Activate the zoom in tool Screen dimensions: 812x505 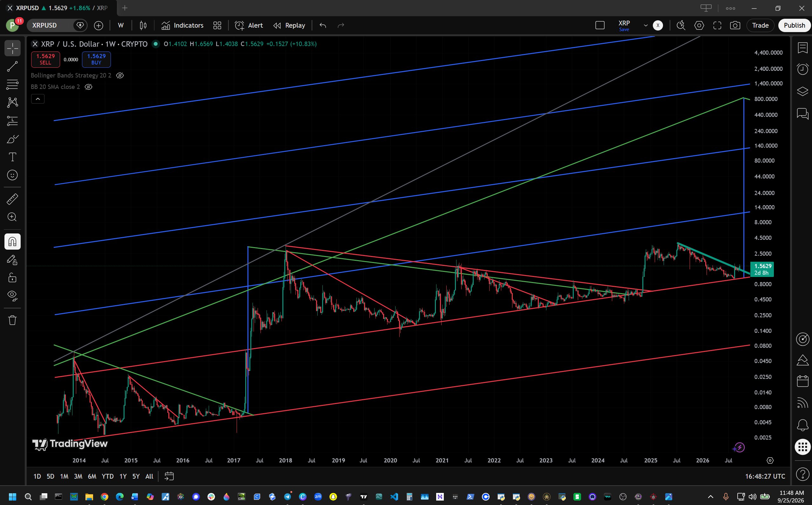tap(12, 217)
